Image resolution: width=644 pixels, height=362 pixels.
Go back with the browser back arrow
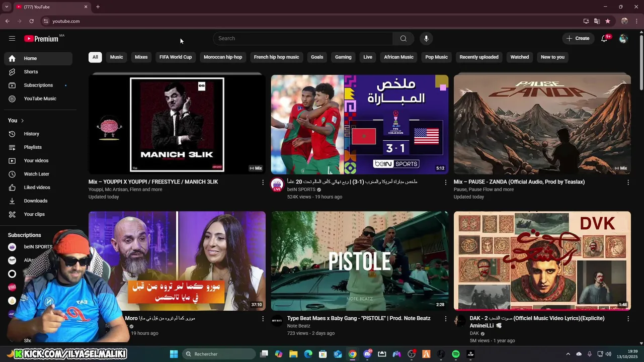coord(7,21)
